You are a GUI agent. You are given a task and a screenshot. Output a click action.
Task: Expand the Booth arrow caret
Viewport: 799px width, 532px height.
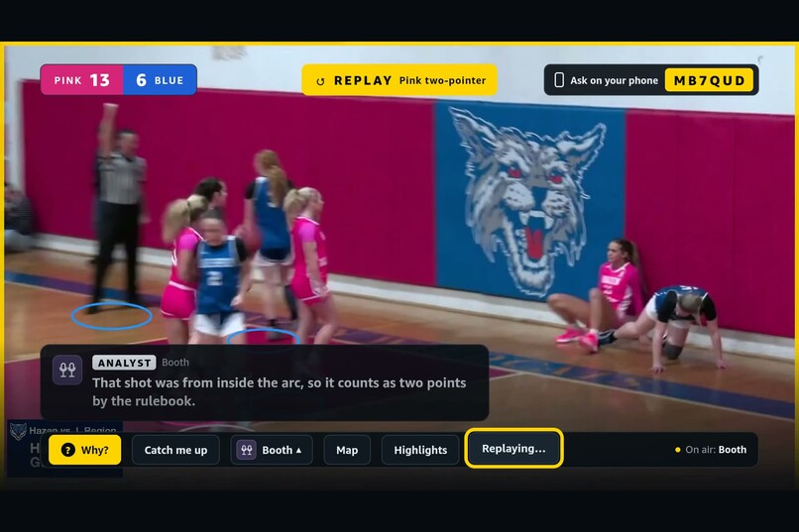pos(298,450)
